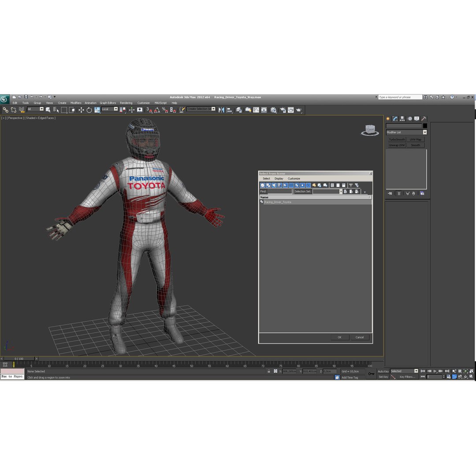Click inside the Find field
Viewport: 476px width, 476px height.
[279, 192]
